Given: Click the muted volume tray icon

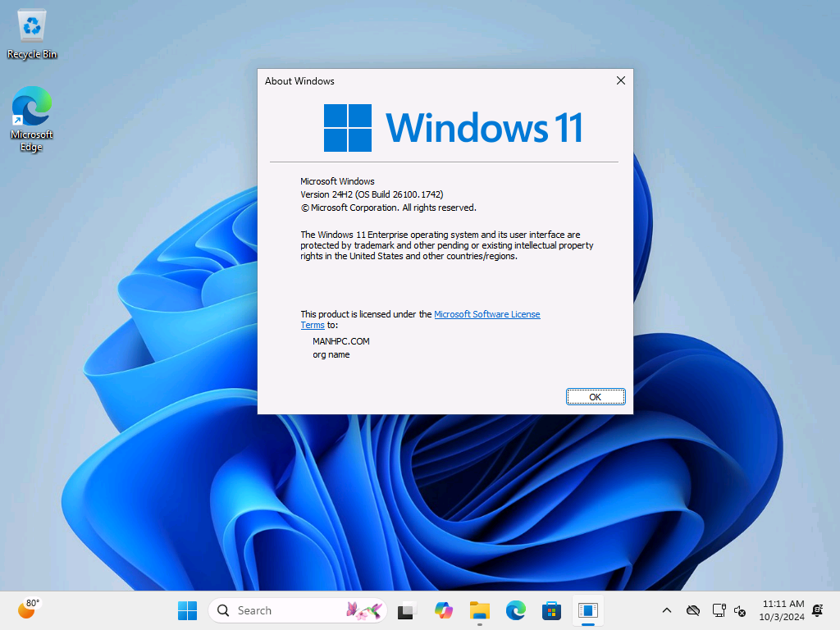Looking at the screenshot, I should pos(739,610).
